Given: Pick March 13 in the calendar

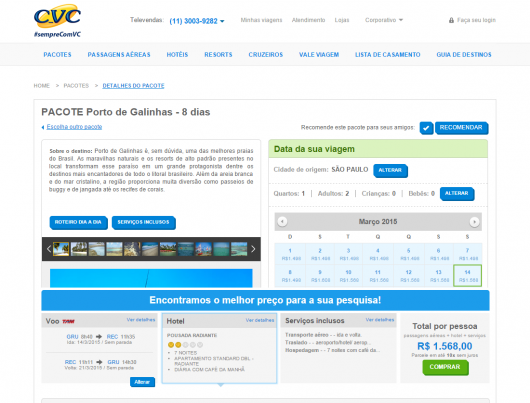Looking at the screenshot, I should (438, 276).
